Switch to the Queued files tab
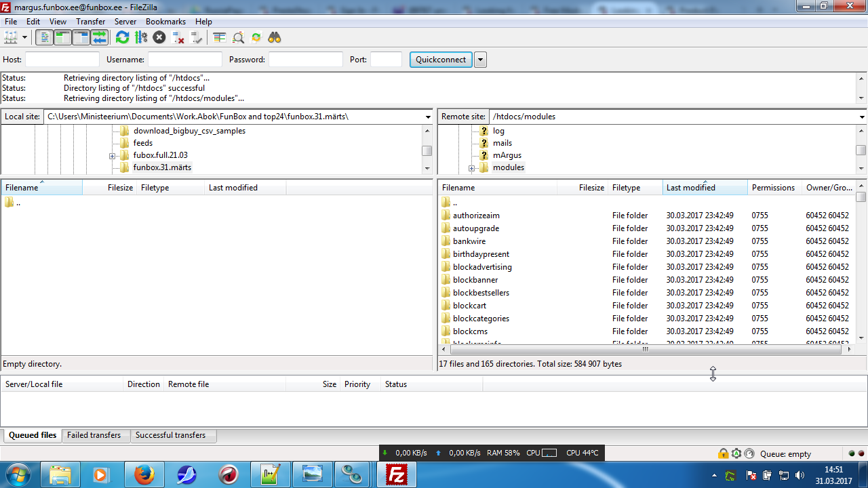Viewport: 868px width, 488px height. pos(33,435)
